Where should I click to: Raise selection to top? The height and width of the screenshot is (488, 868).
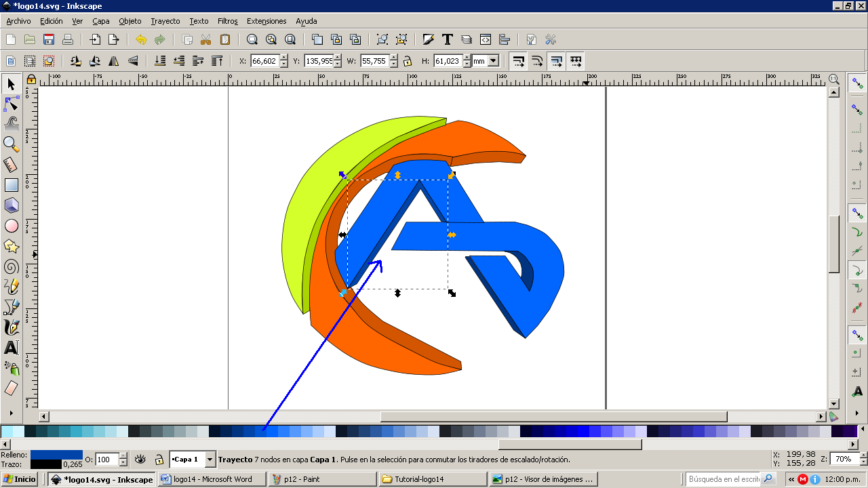pyautogui.click(x=217, y=61)
